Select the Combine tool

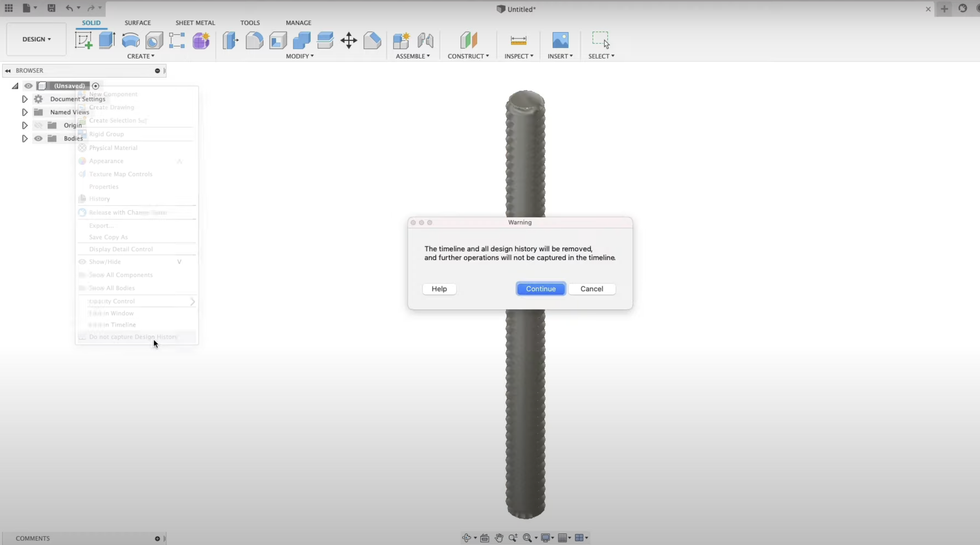[x=302, y=40]
